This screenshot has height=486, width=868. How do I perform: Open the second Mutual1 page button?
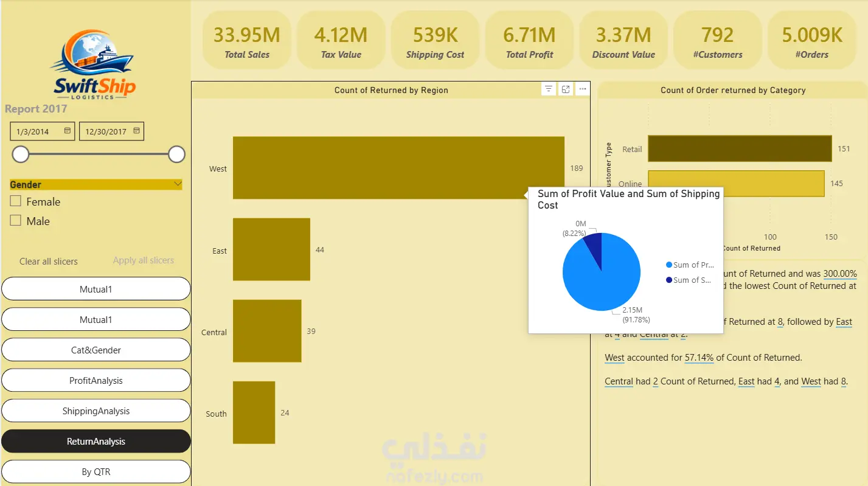[x=96, y=319]
